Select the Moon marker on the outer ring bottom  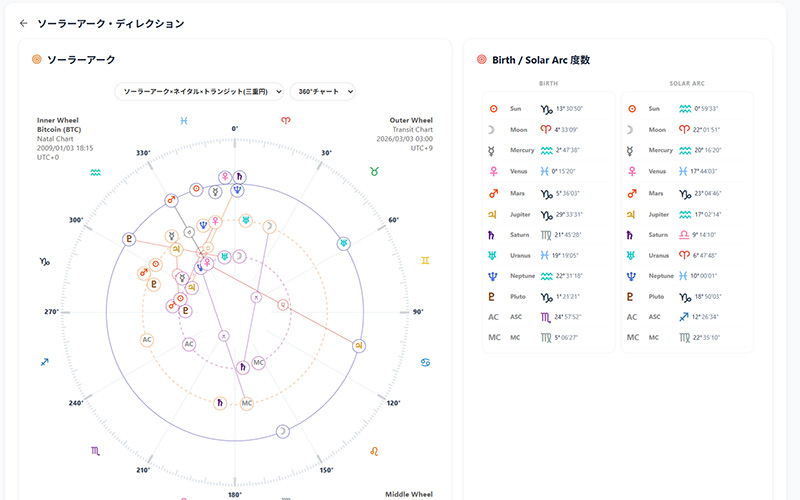pos(283,431)
